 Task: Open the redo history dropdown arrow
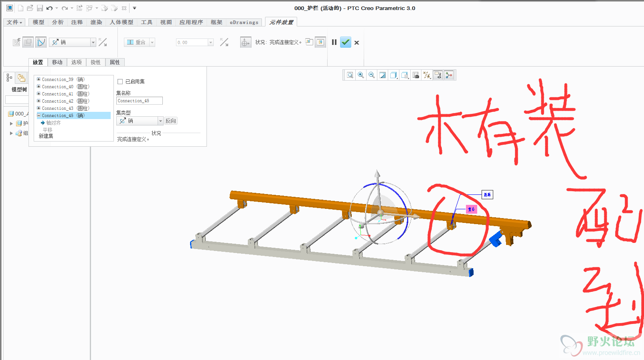click(x=72, y=8)
